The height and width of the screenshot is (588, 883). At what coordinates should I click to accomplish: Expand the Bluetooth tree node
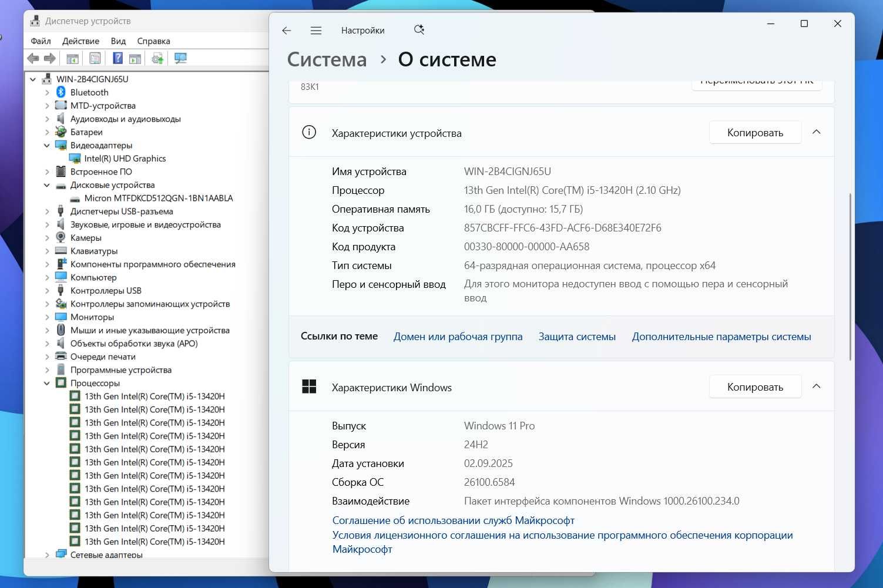47,92
